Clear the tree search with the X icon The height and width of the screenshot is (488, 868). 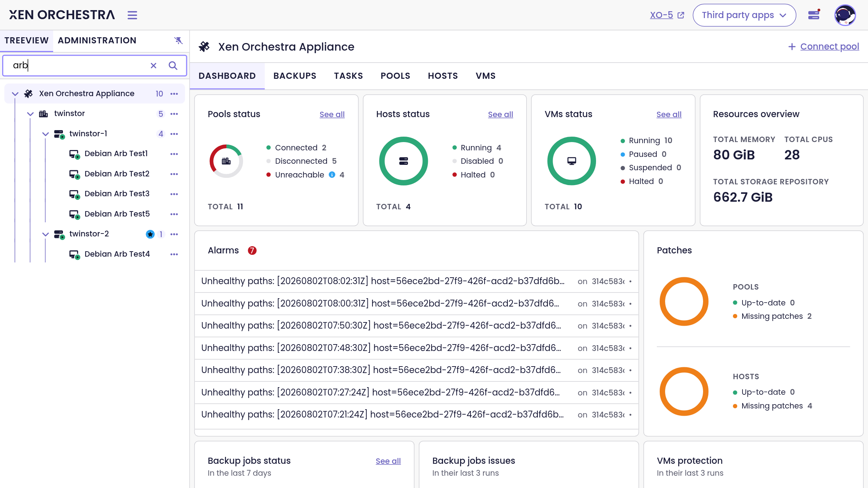[x=153, y=65]
